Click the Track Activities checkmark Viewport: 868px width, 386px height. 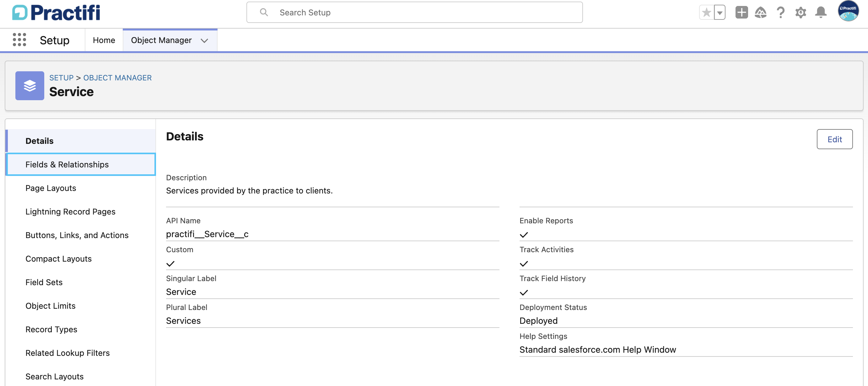pyautogui.click(x=524, y=264)
